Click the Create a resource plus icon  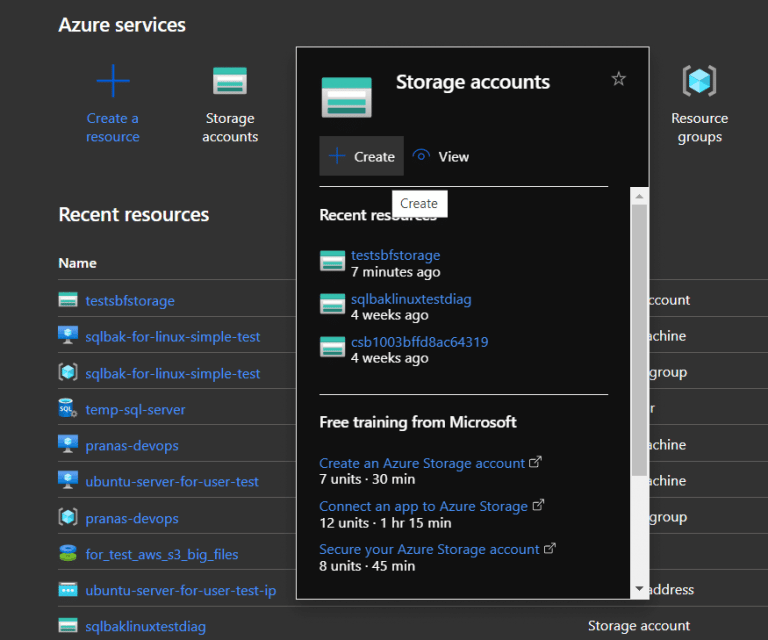[x=112, y=81]
